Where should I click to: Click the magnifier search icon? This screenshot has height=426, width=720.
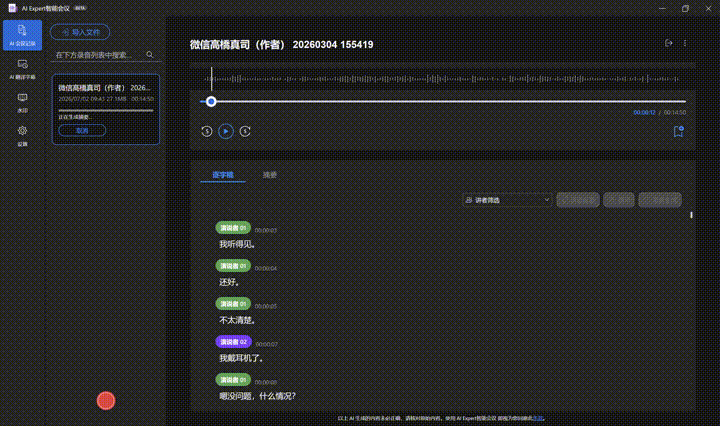[x=150, y=55]
